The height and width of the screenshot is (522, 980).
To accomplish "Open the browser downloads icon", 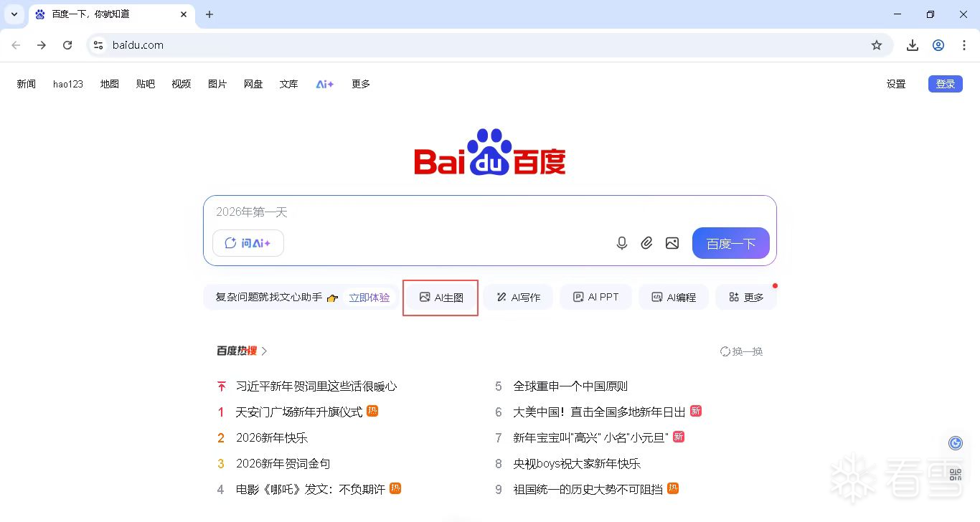I will click(x=913, y=45).
